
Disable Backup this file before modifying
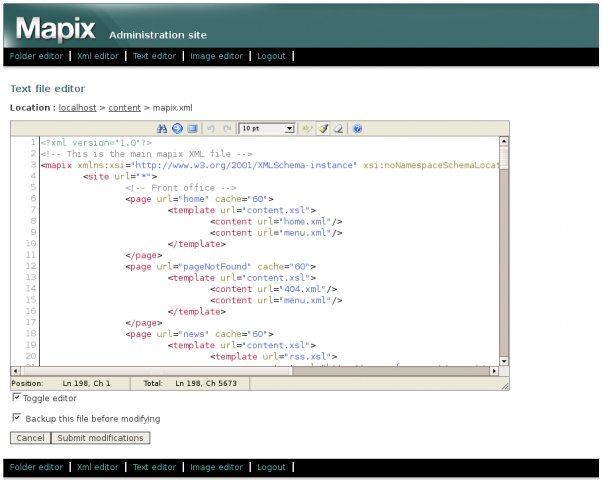tap(16, 418)
